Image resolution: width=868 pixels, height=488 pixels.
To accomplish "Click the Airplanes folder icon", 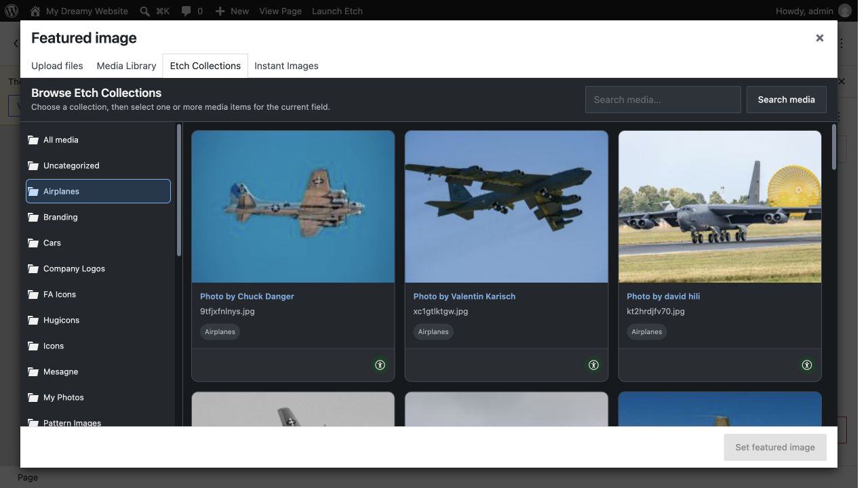I will tap(33, 191).
